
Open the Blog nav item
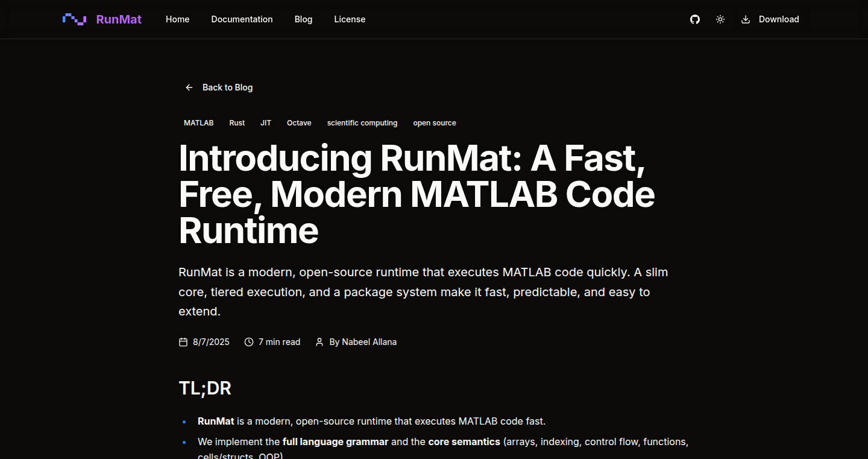coord(303,19)
